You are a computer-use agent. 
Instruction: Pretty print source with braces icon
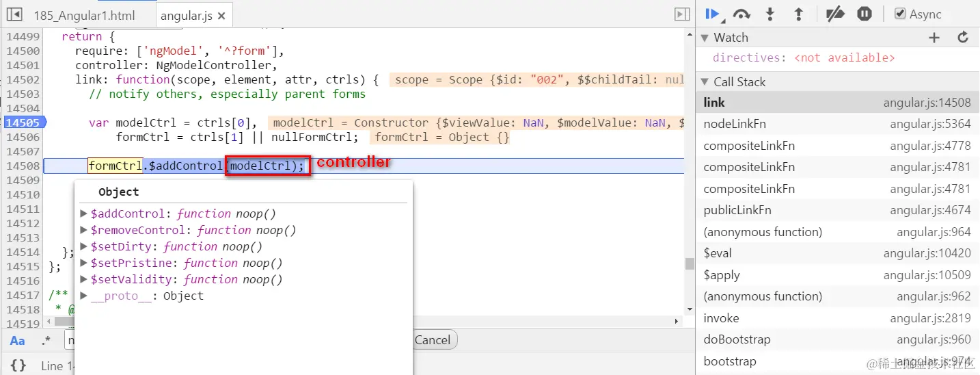[18, 365]
